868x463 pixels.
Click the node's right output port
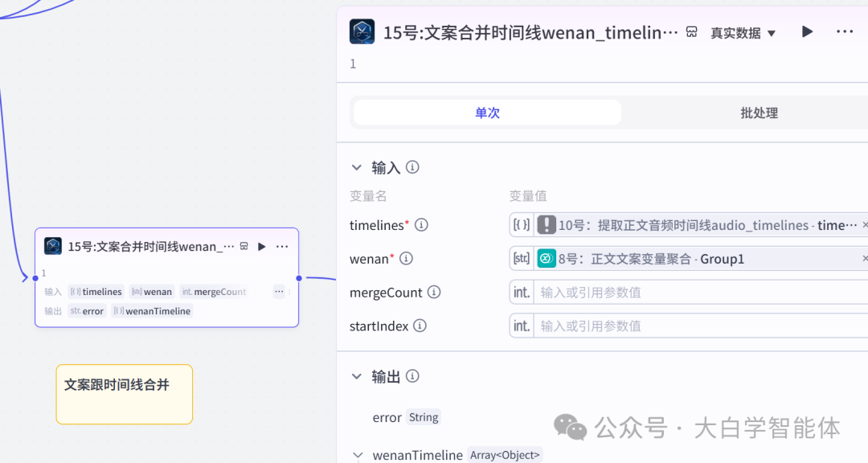(x=299, y=278)
